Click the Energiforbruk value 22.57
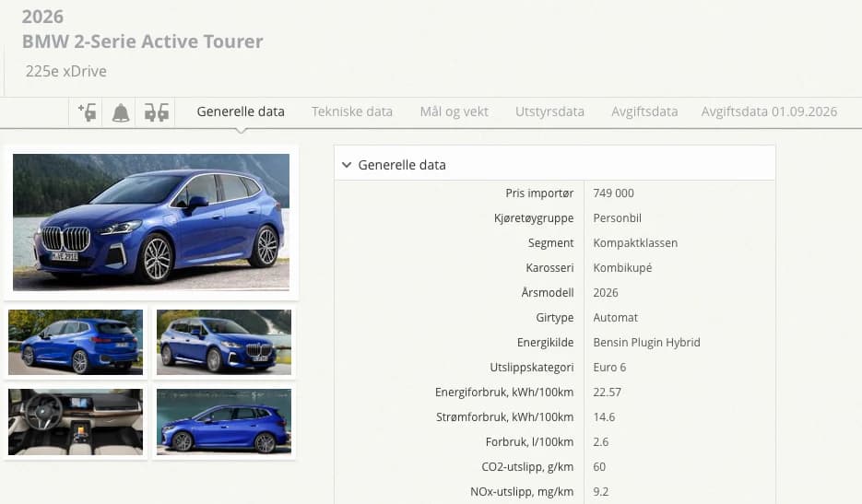 [607, 393]
